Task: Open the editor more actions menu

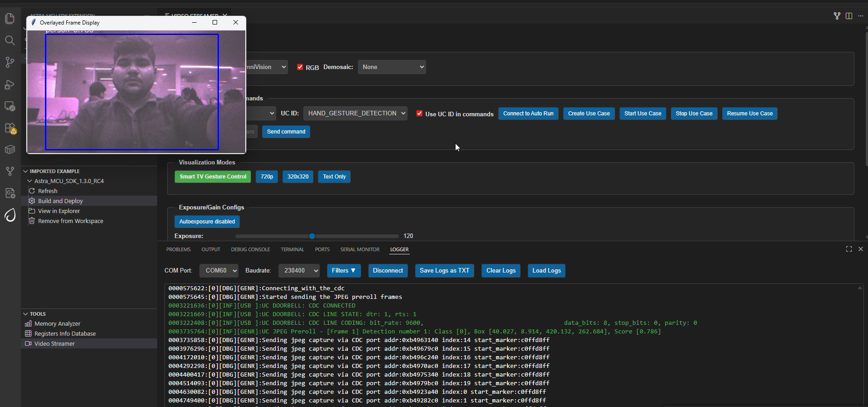Action: point(861,16)
